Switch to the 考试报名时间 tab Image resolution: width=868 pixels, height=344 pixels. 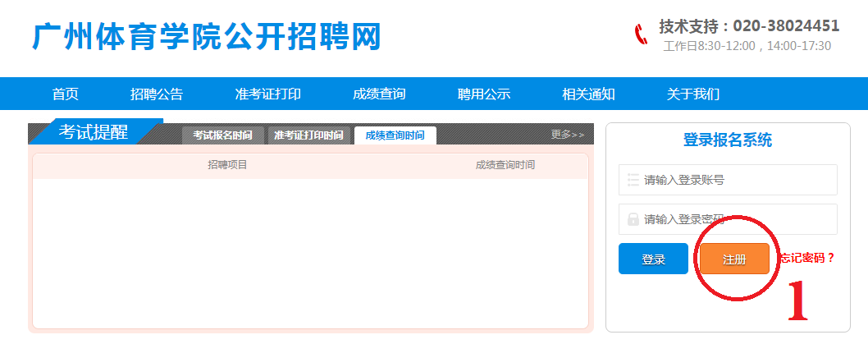[x=222, y=135]
